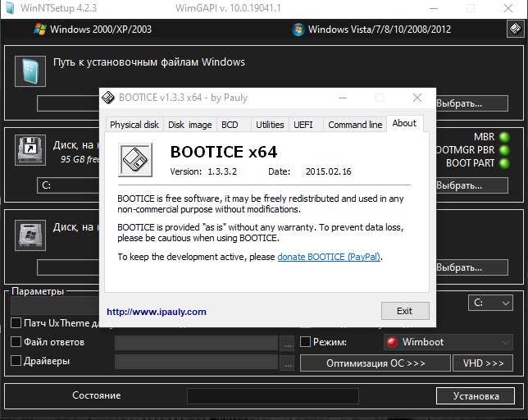Enable the UxTheme patch checkbox
Viewport: 528px width, 420px height.
pos(16,323)
